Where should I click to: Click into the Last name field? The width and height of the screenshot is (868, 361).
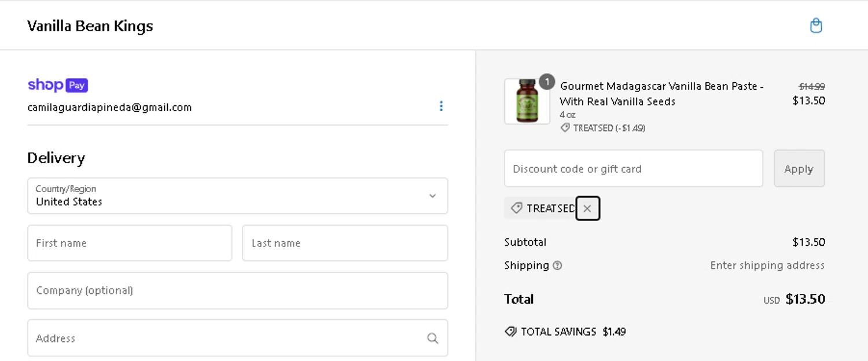345,243
